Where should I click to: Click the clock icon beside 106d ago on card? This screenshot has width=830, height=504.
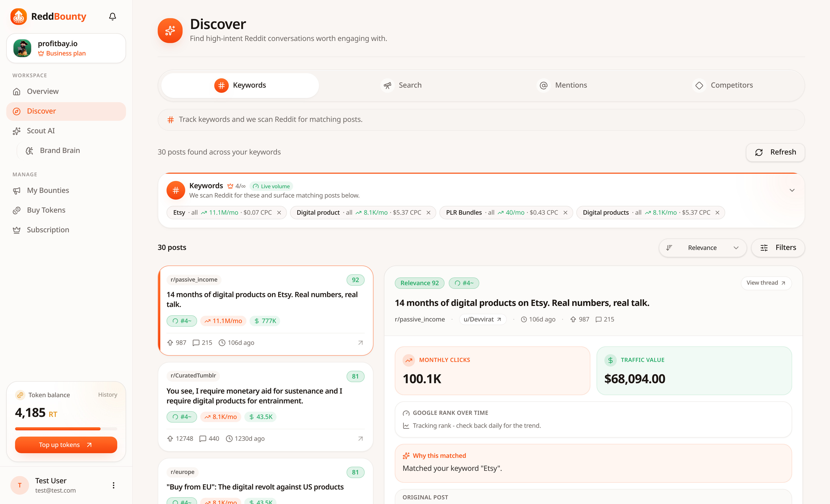click(222, 343)
